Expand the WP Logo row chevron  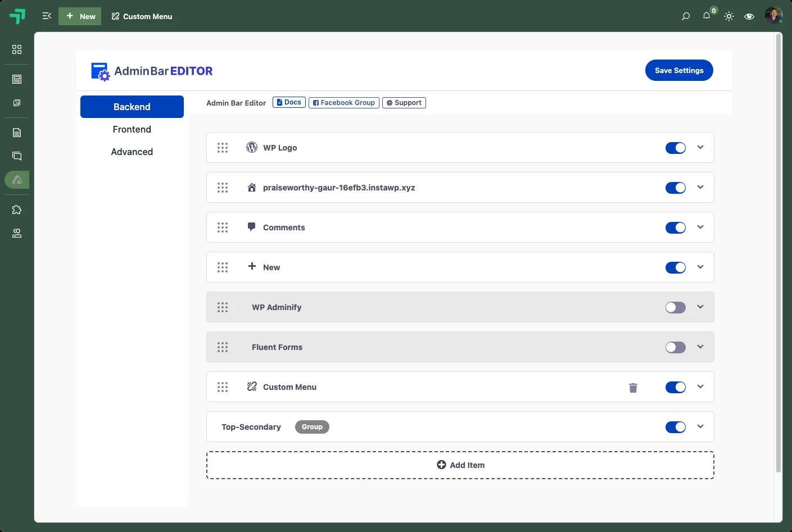pyautogui.click(x=700, y=147)
